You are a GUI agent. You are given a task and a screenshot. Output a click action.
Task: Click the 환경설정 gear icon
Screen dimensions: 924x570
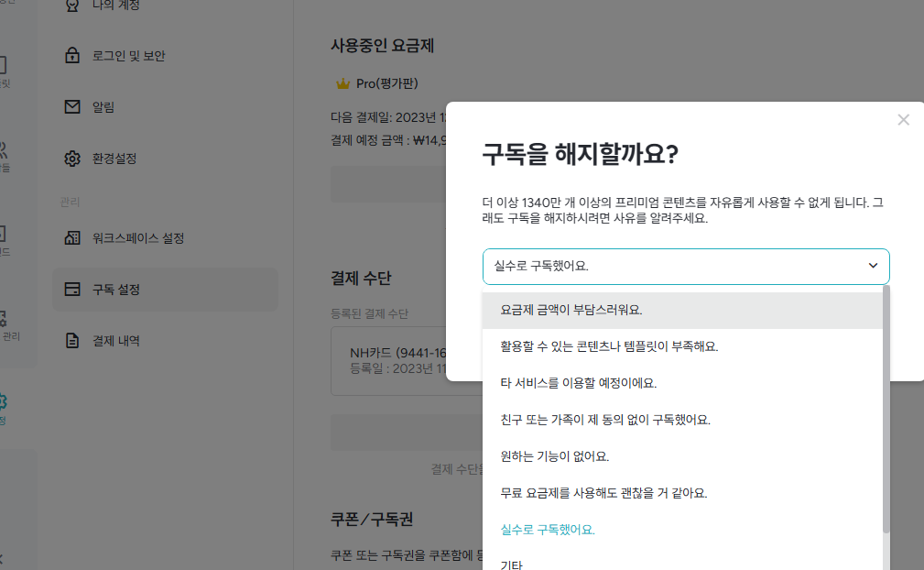click(x=73, y=158)
